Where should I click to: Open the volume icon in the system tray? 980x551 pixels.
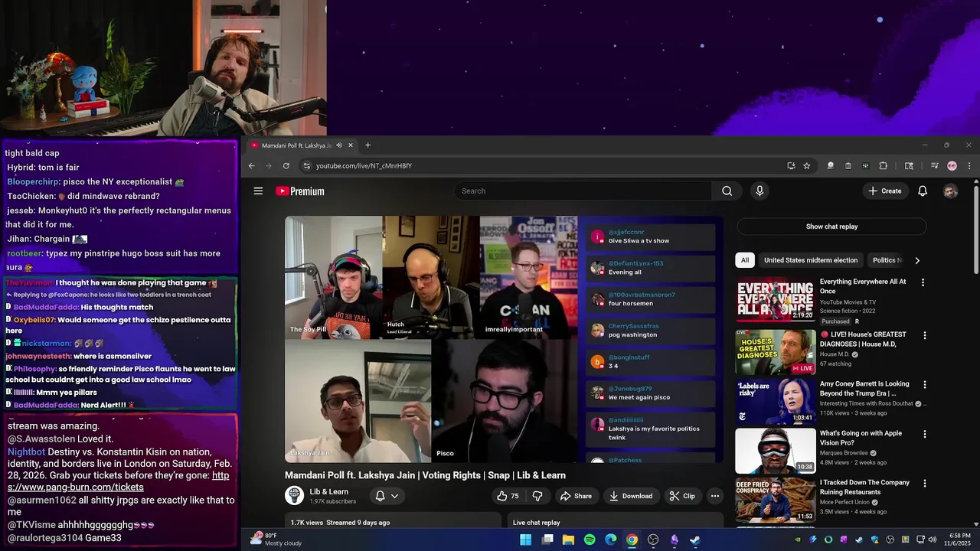pos(932,540)
